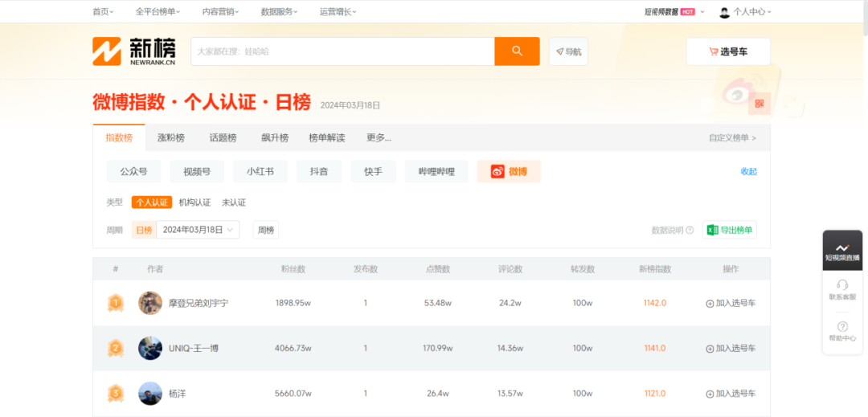
Task: Expand 运营增长 top menu
Action: pos(338,11)
